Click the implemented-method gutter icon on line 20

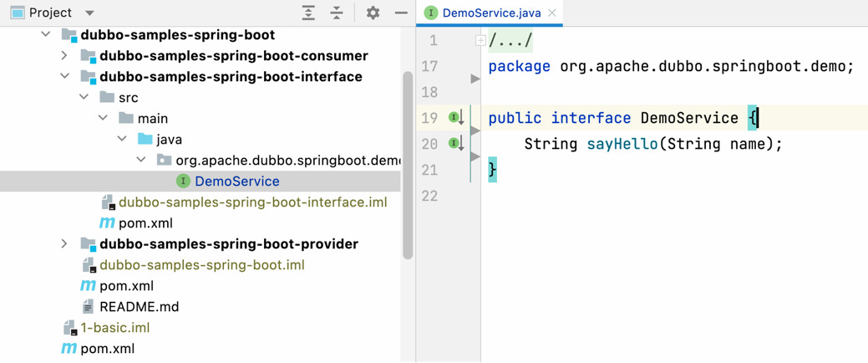point(455,144)
